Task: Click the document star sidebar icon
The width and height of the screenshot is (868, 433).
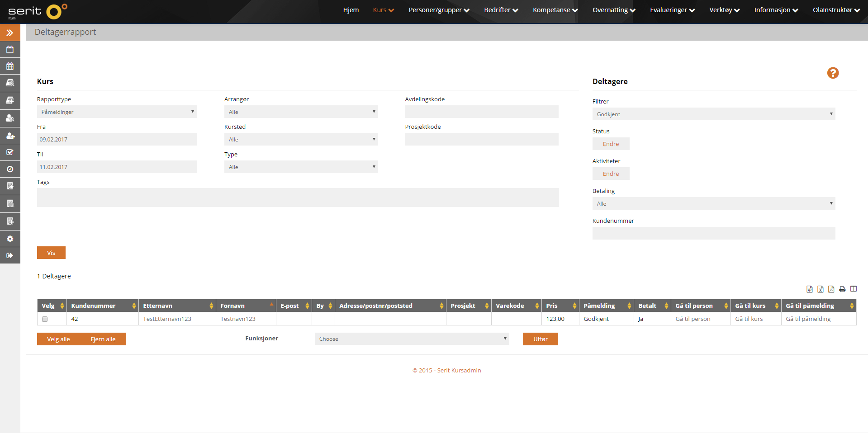Action: [x=10, y=186]
